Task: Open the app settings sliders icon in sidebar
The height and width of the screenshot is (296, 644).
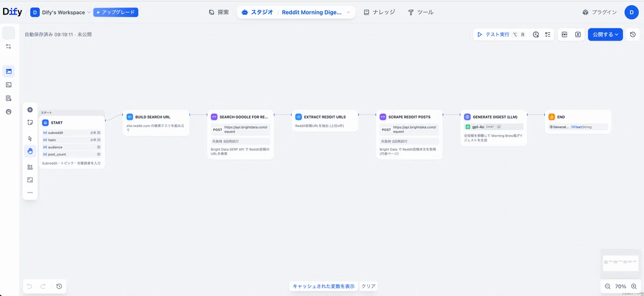Action: (x=9, y=47)
